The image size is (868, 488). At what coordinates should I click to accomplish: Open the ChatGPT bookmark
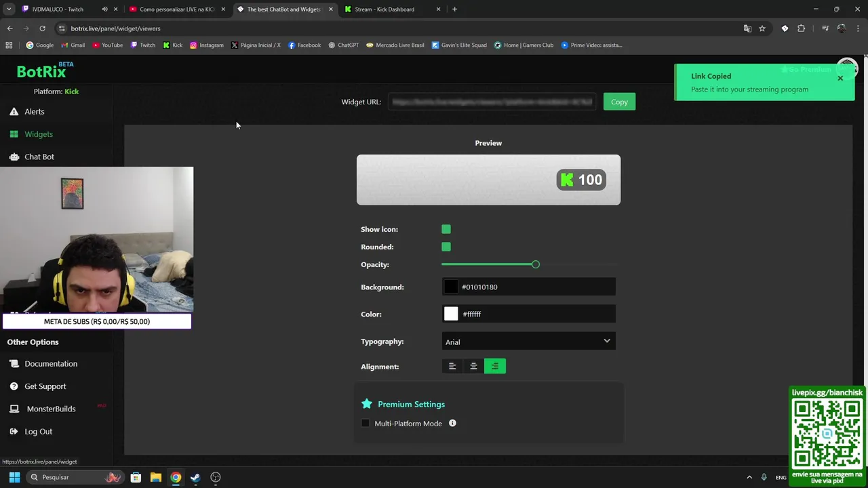click(x=343, y=45)
